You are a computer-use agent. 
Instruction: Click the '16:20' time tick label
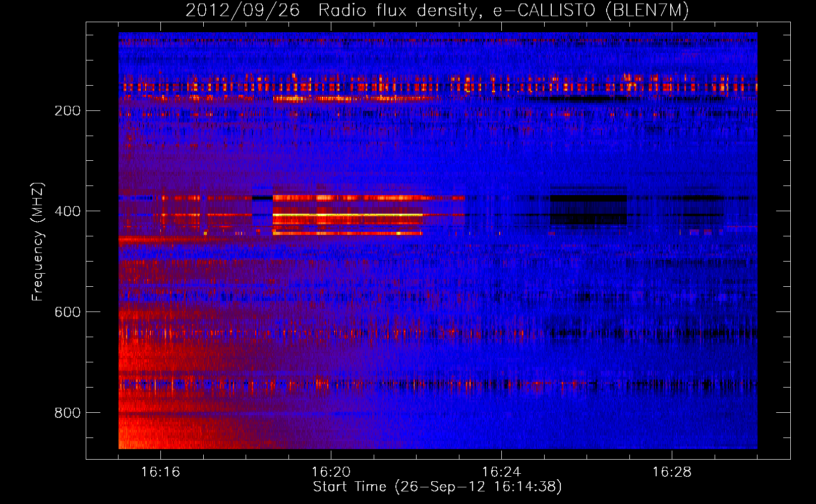[x=331, y=472]
